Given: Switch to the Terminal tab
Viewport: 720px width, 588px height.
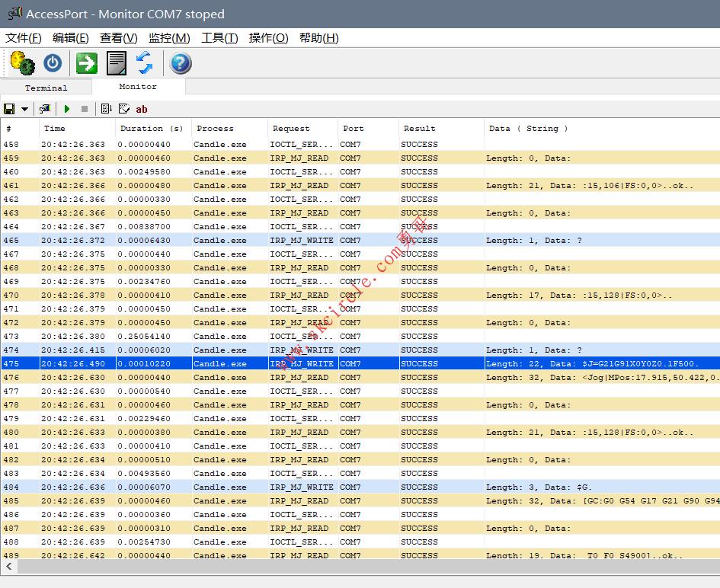Looking at the screenshot, I should pyautogui.click(x=46, y=88).
